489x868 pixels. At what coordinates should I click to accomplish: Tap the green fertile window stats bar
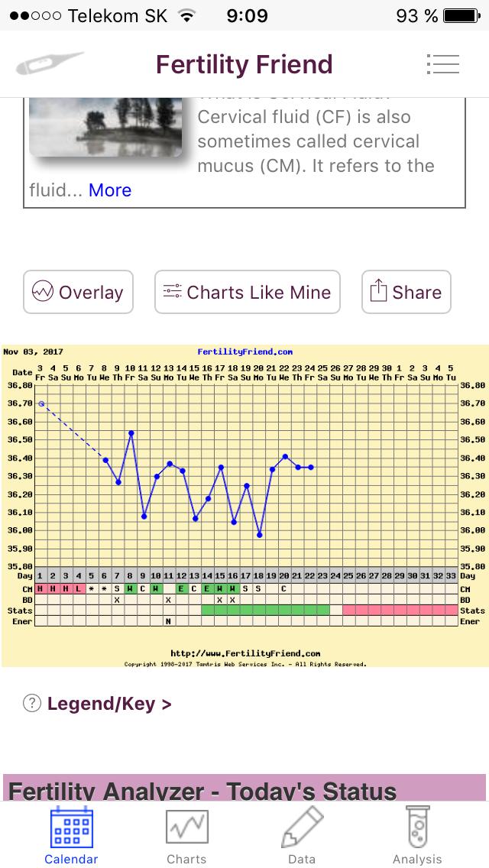tap(265, 610)
